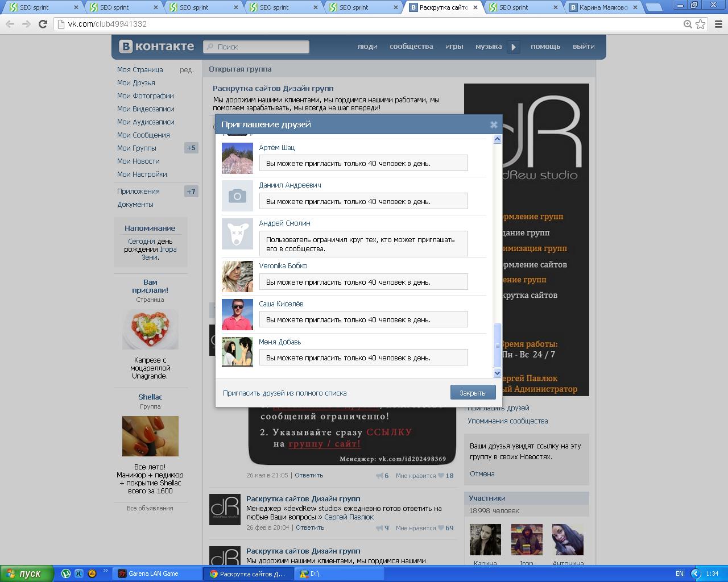Click the browser back arrow
The image size is (728, 582).
pos(10,24)
